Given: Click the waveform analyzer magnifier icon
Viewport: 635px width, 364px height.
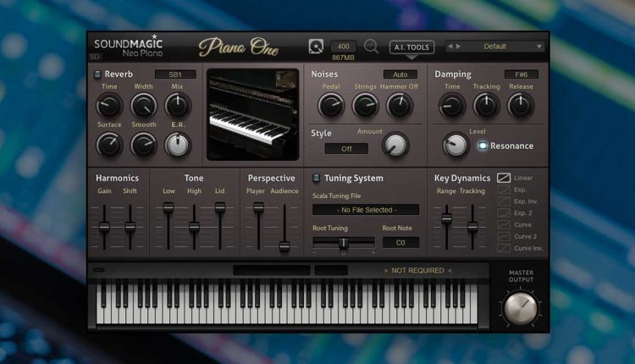Looking at the screenshot, I should 371,47.
